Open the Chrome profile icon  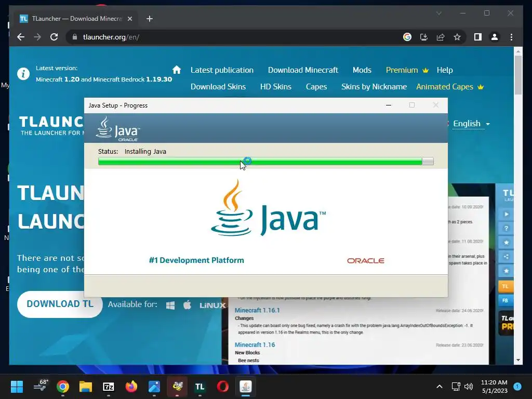(x=495, y=37)
